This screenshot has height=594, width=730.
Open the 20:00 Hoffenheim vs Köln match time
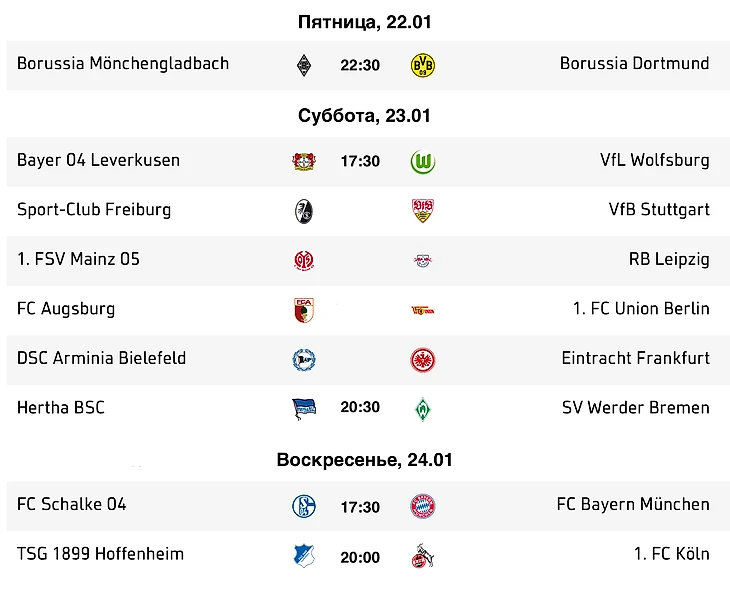[x=360, y=557]
